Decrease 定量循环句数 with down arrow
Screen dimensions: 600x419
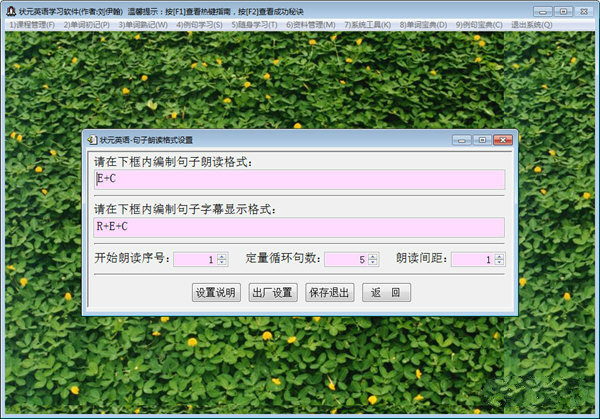click(x=373, y=262)
